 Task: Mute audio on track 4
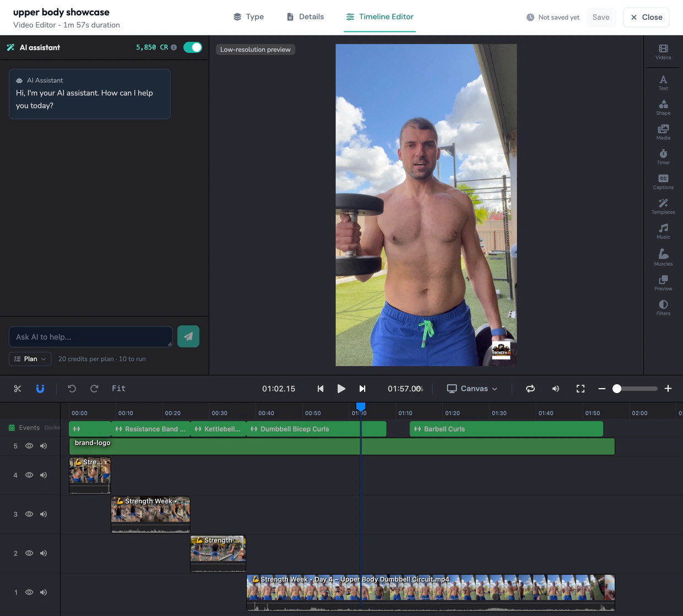pos(44,475)
